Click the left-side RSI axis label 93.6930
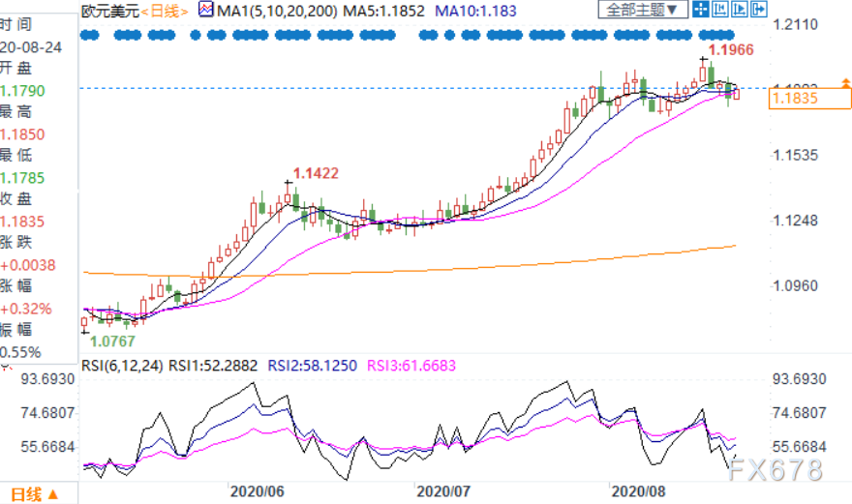Image resolution: width=852 pixels, height=504 pixels. [x=47, y=379]
